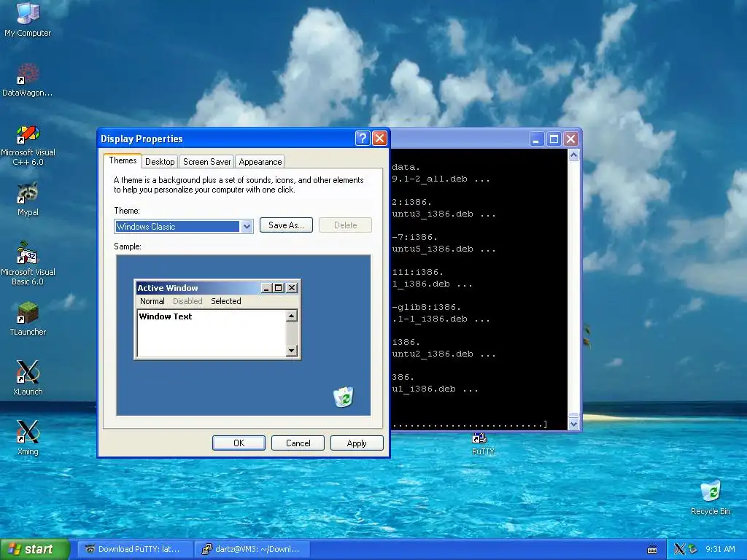
Task: Click the Window Text sample area
Action: [212, 332]
